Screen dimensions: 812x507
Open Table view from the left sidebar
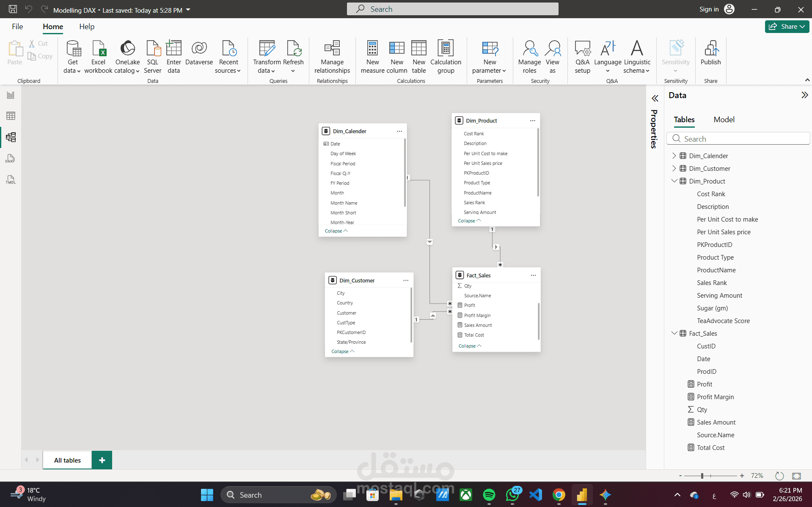[11, 116]
